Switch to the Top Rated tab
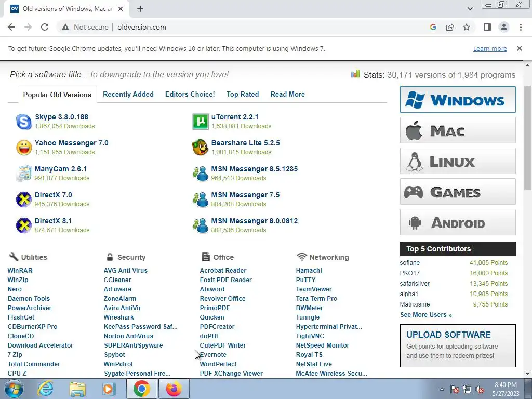The width and height of the screenshot is (532, 399). pos(243,95)
